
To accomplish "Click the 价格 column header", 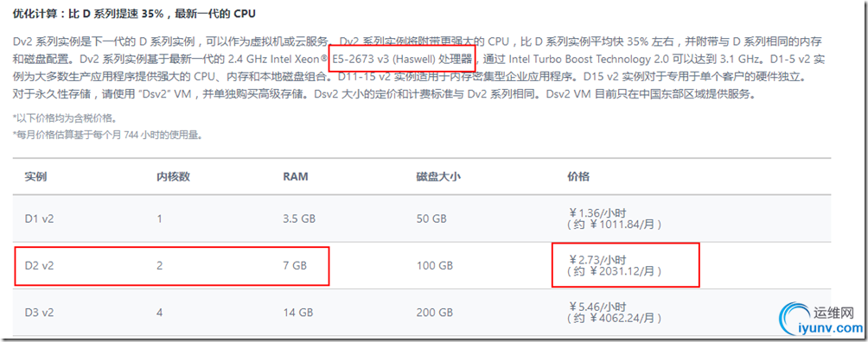I will point(578,177).
